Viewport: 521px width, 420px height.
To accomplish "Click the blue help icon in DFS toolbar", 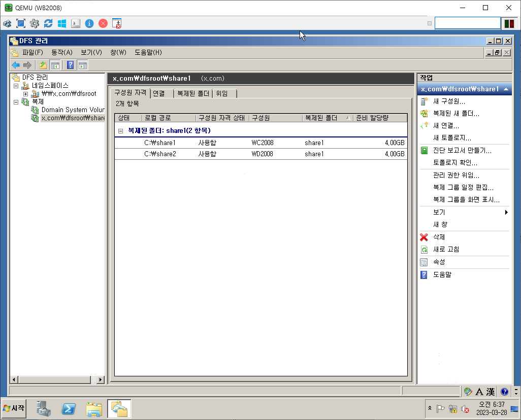I will [x=71, y=65].
